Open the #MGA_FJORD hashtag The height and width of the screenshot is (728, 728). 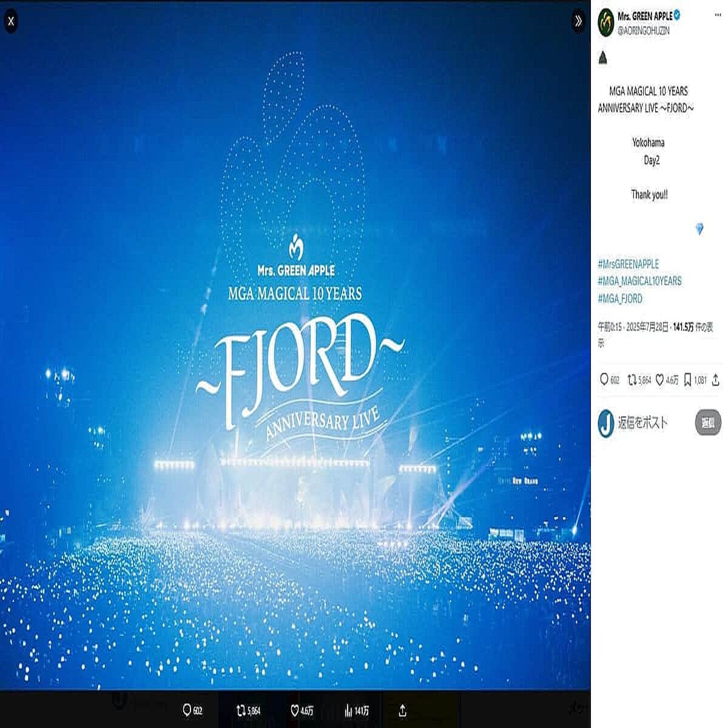coord(619,298)
